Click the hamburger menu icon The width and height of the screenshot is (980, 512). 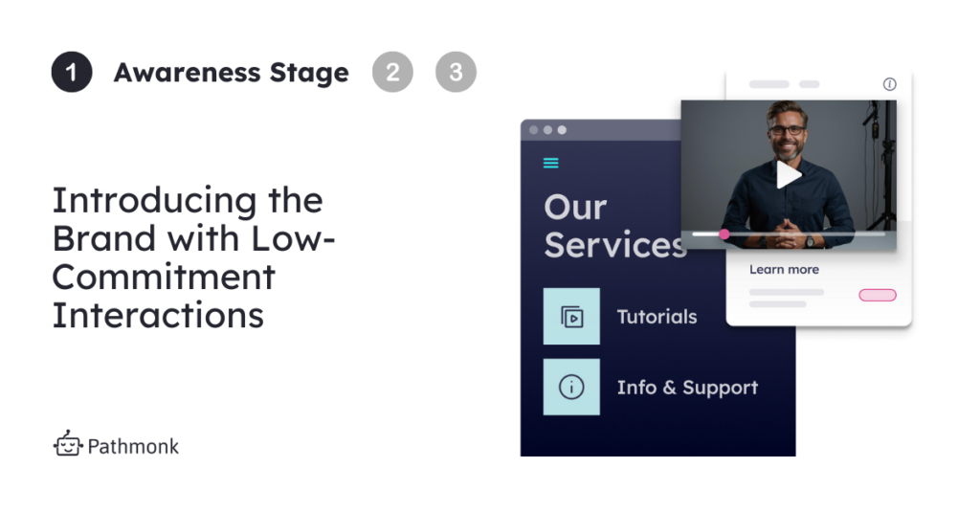tap(550, 163)
